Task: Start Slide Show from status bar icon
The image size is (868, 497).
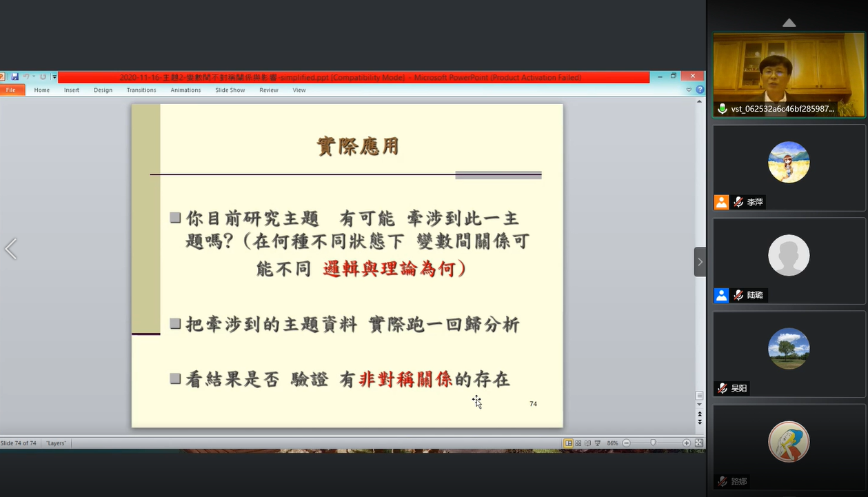Action: [x=597, y=443]
